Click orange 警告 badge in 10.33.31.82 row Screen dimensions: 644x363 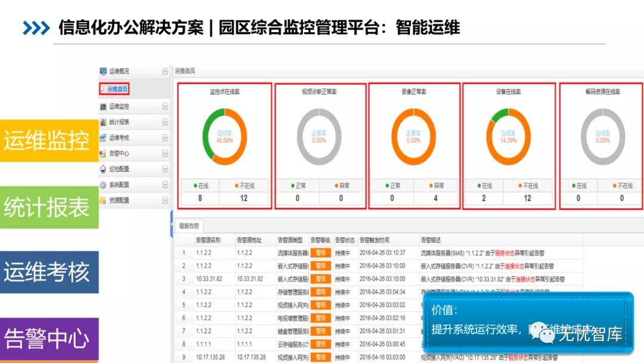[321, 279]
